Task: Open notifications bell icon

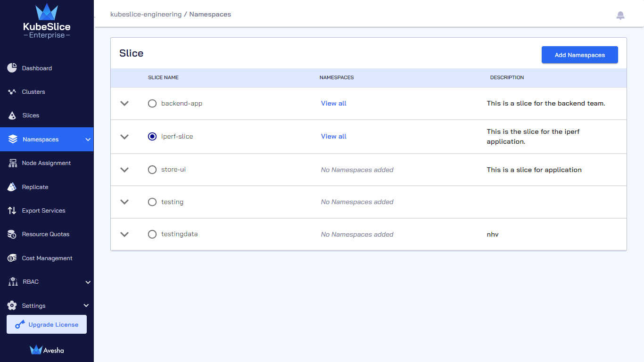Action: [620, 16]
